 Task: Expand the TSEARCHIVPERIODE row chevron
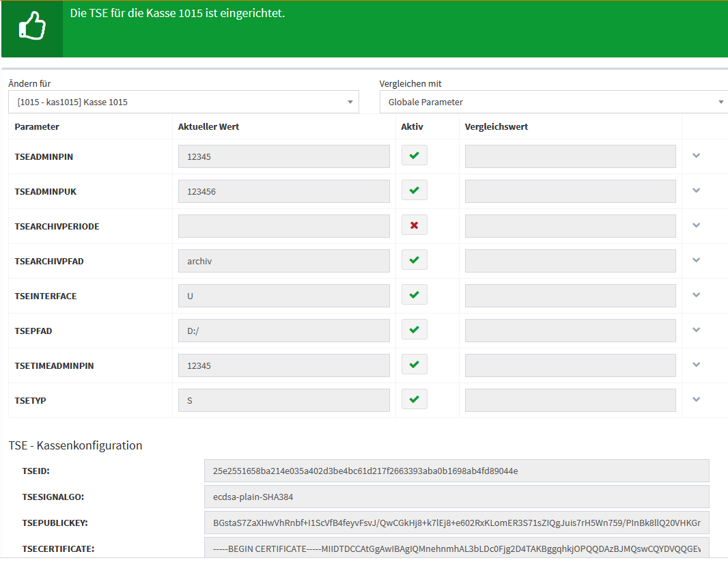696,225
